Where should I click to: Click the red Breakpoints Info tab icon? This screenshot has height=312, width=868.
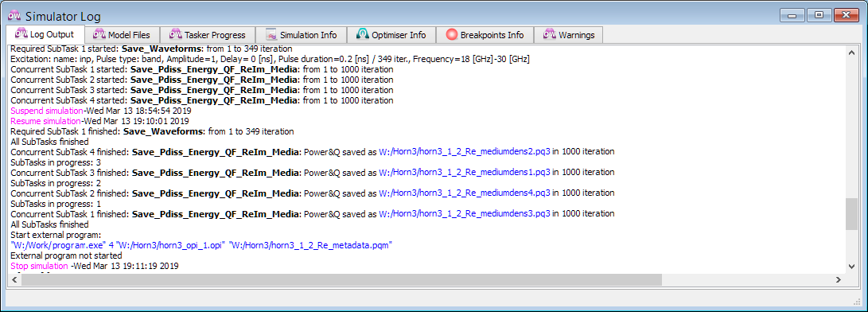point(451,35)
